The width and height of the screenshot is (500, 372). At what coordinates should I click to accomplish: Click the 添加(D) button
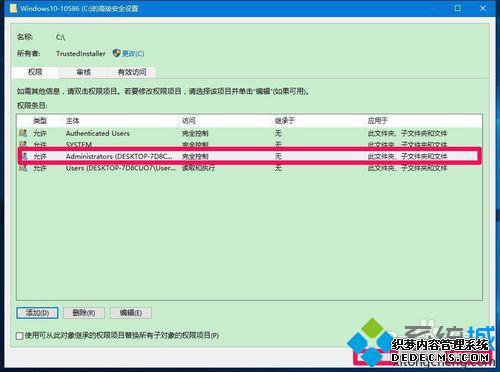pyautogui.click(x=37, y=313)
